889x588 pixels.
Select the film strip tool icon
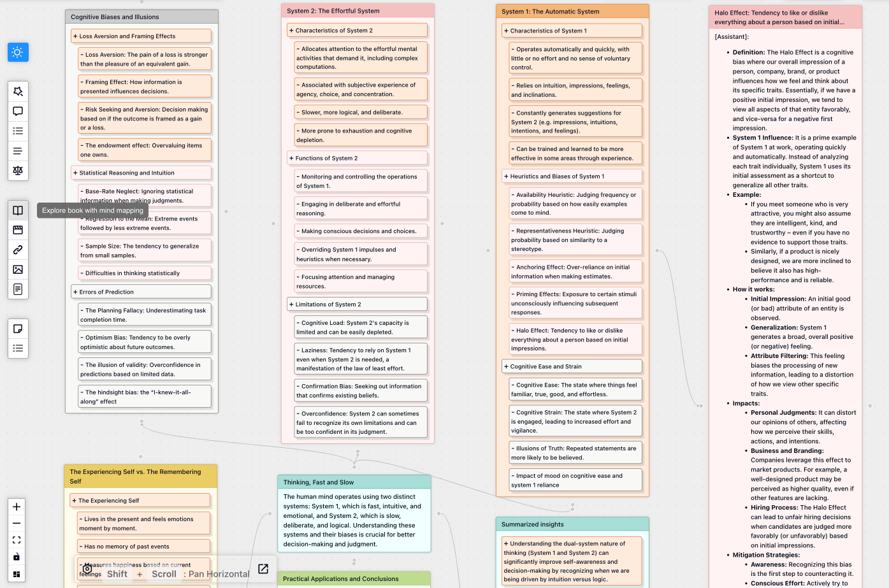pyautogui.click(x=17, y=229)
